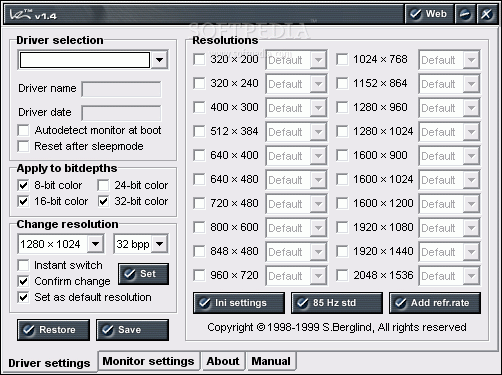
Task: Enable Autodetect monitor at boot
Action: point(23,130)
